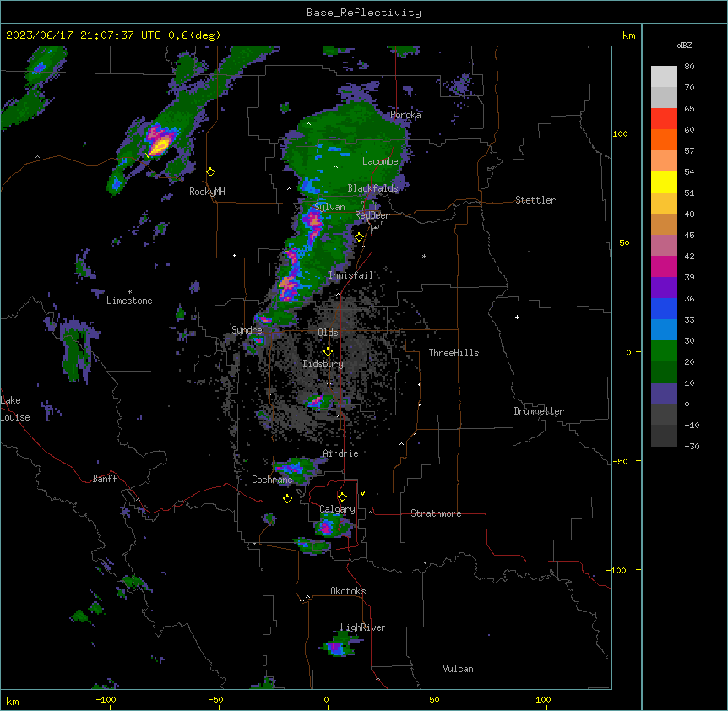
Task: Click the Didsbury label
Action: click(x=323, y=364)
